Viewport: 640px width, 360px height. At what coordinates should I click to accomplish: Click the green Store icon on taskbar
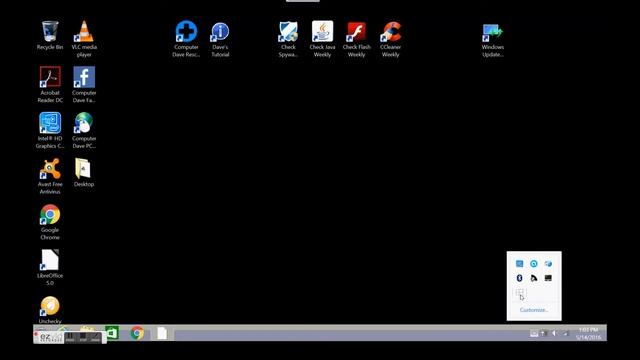[x=112, y=333]
